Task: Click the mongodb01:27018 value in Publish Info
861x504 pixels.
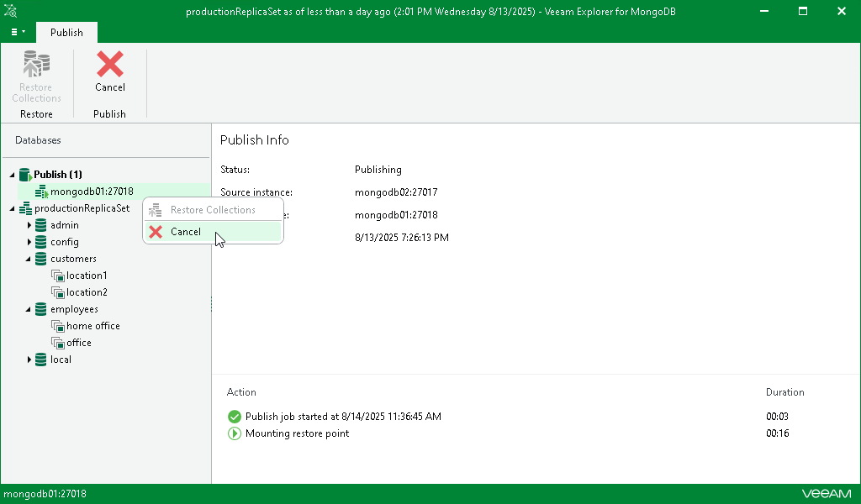Action: [x=396, y=215]
